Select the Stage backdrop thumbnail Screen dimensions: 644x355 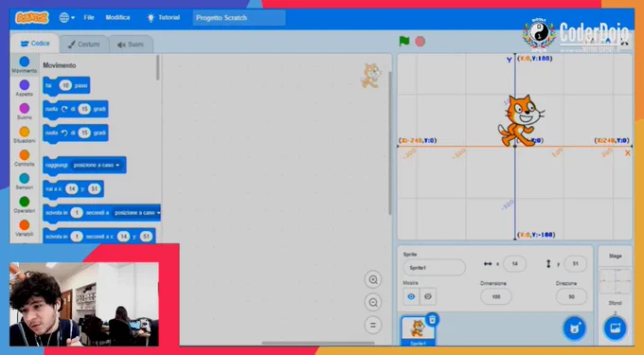(x=616, y=281)
